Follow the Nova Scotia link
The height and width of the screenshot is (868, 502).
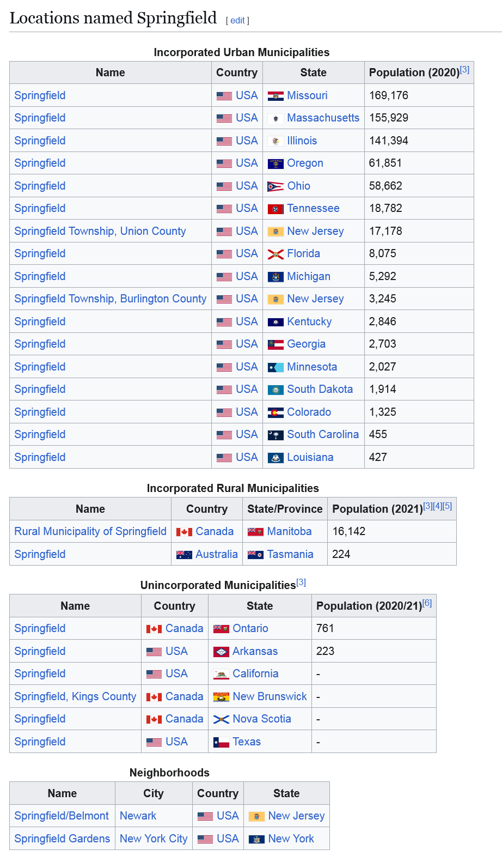tap(262, 719)
